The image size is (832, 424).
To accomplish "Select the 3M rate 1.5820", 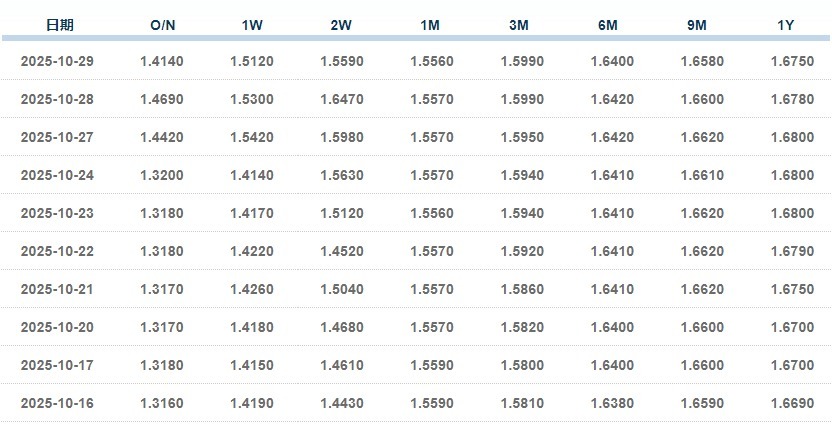I will (x=522, y=328).
